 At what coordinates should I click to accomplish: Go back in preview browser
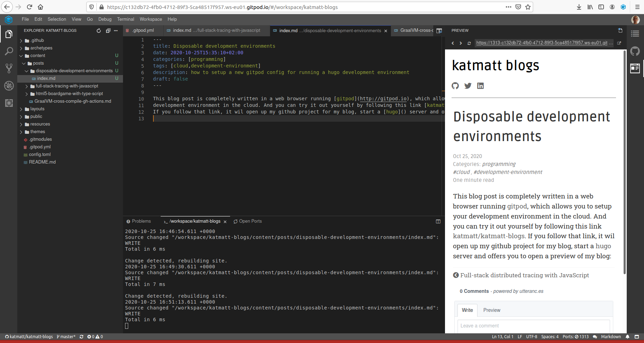(453, 43)
